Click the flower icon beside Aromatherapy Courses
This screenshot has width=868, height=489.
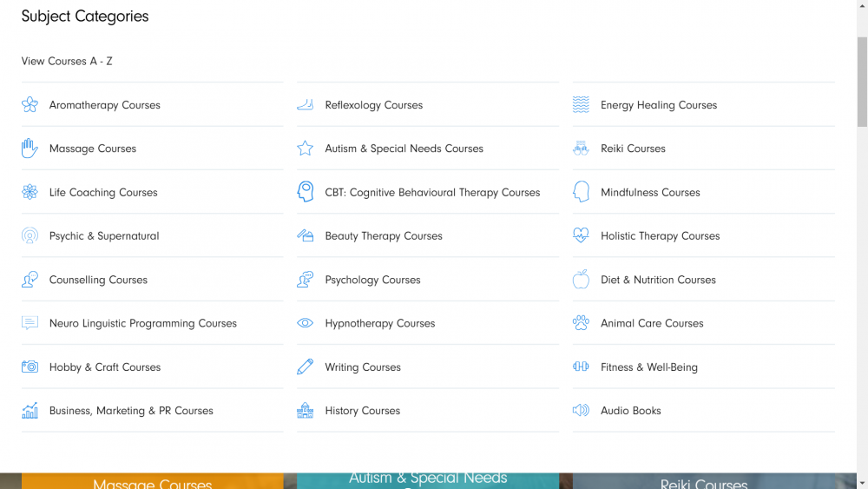30,105
